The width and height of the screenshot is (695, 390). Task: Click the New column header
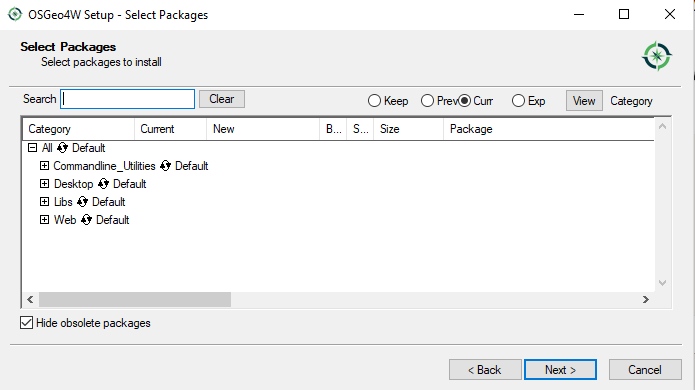[x=263, y=129]
